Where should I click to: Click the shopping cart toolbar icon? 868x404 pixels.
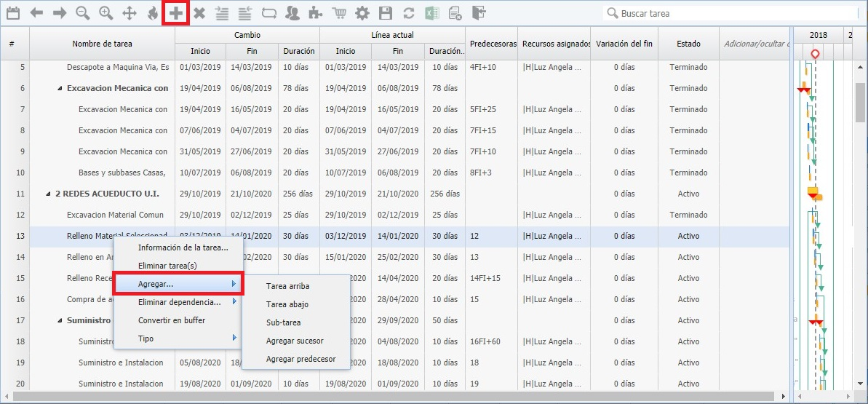(x=339, y=13)
